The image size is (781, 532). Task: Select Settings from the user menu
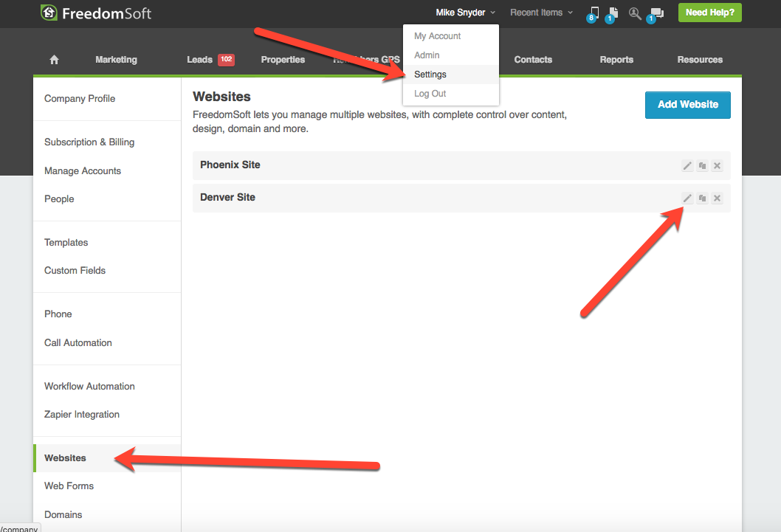point(430,75)
